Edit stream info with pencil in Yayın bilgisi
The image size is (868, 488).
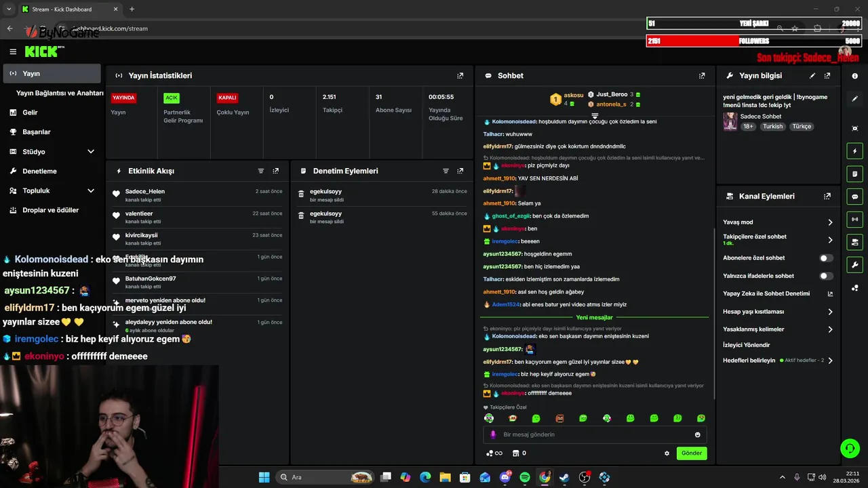coord(812,76)
